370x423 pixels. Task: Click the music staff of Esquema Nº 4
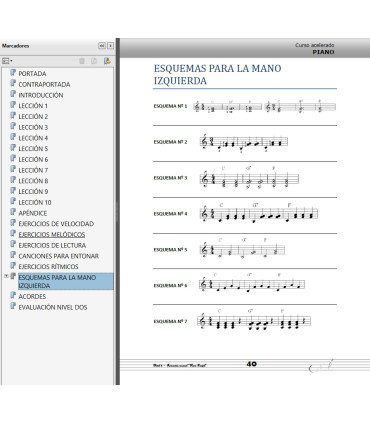[259, 214]
